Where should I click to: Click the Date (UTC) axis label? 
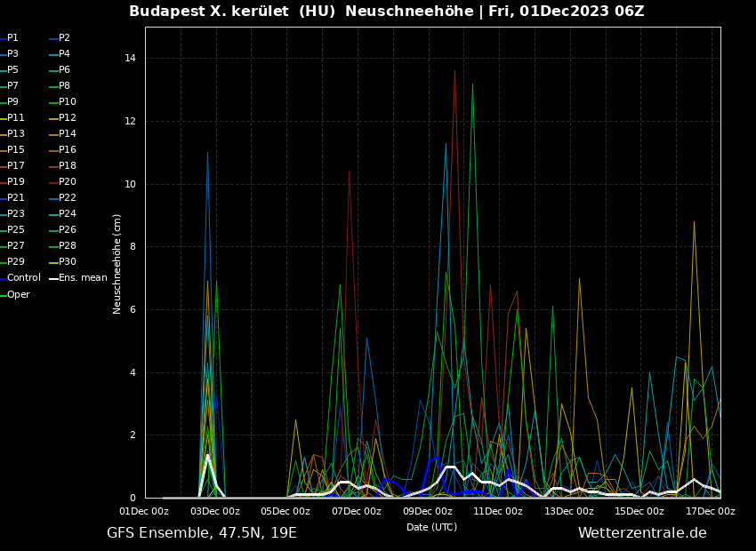(x=431, y=527)
